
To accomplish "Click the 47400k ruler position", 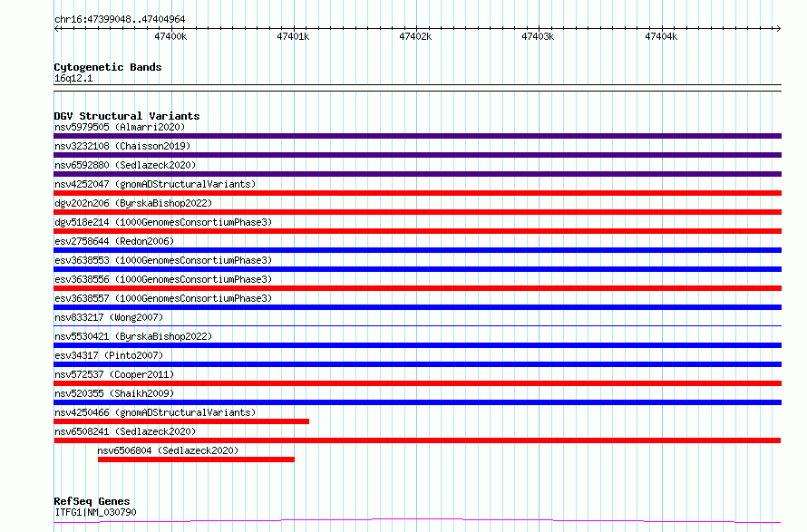I will (x=170, y=36).
